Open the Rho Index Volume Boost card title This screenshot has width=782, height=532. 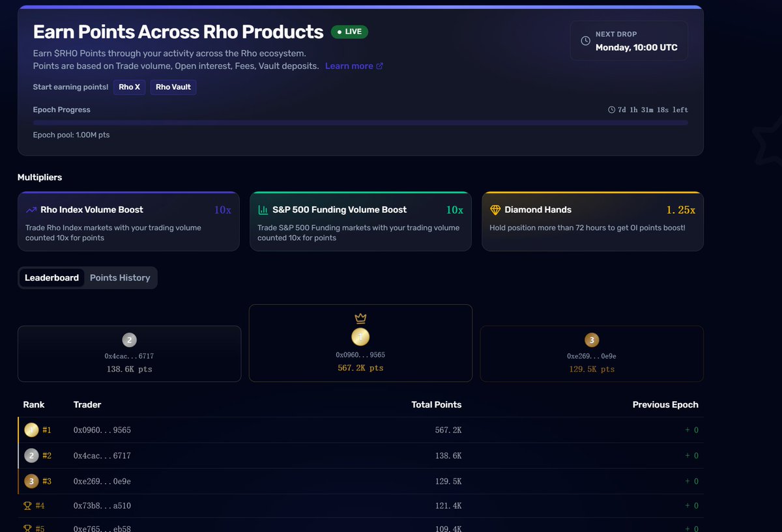pyautogui.click(x=92, y=210)
